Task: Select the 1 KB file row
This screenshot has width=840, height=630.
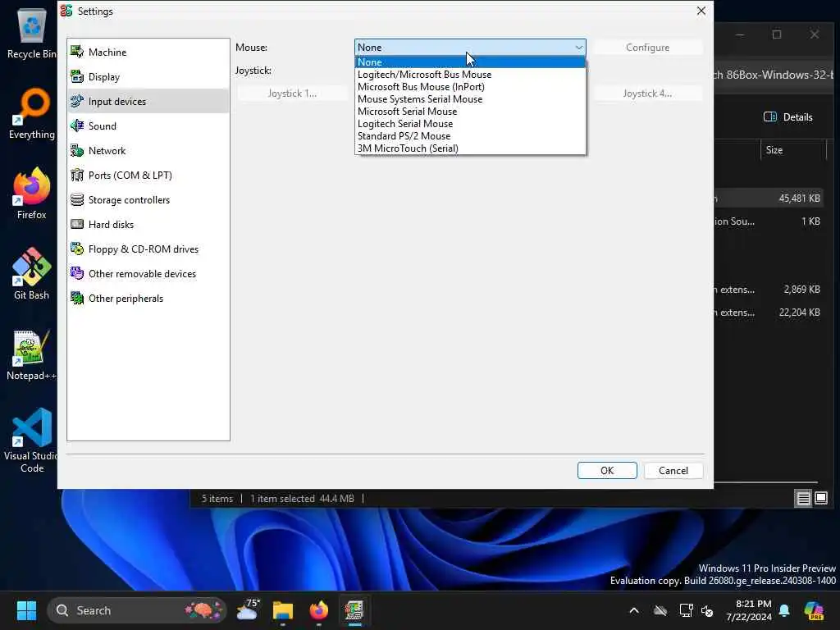Action: [x=769, y=221]
